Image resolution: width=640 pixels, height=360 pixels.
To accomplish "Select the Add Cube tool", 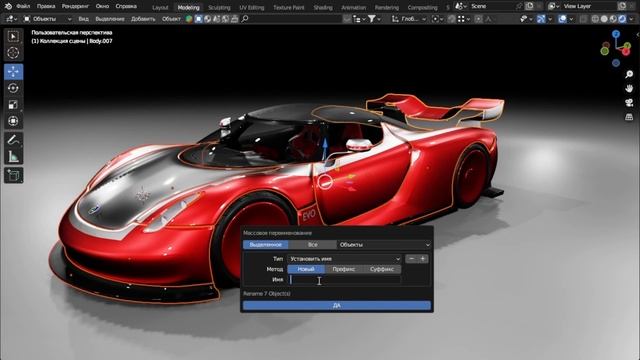I will point(13,175).
